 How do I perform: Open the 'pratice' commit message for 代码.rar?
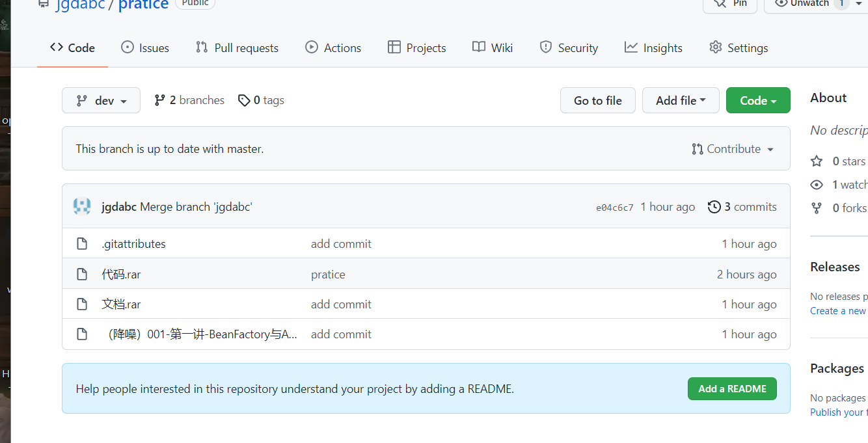[328, 275]
